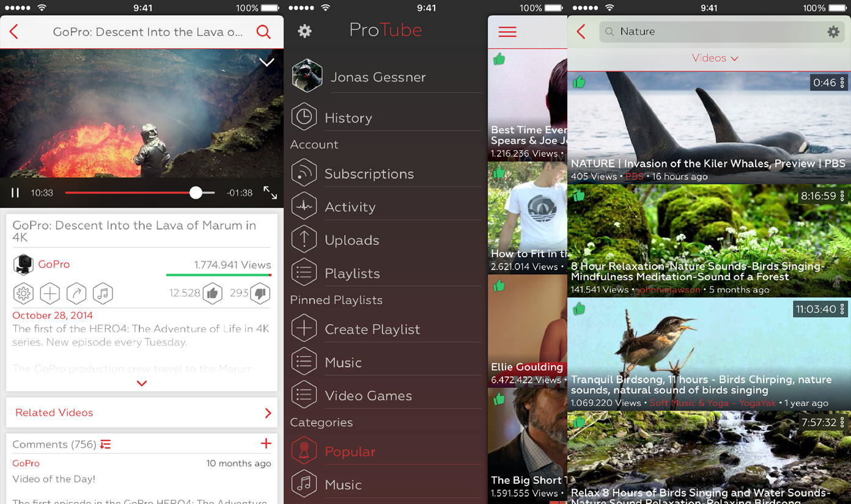Toggle thumbs up on The Big Short video
This screenshot has width=851, height=504.
(x=499, y=398)
